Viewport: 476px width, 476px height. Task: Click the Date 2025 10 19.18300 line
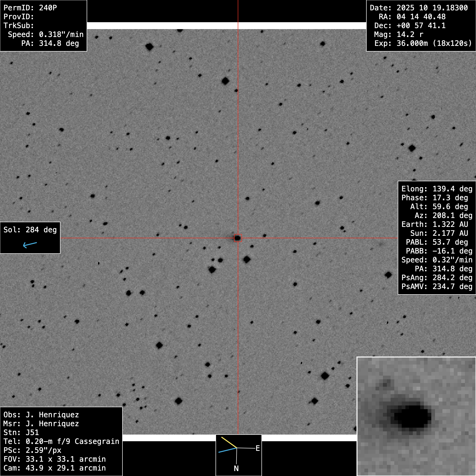[419, 8]
